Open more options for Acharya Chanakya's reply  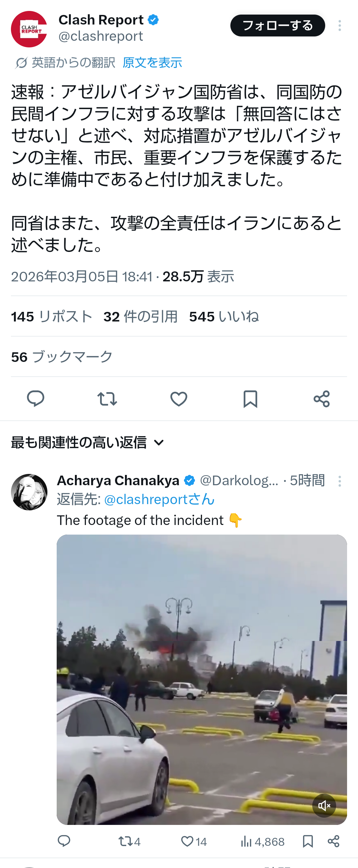coord(339,481)
